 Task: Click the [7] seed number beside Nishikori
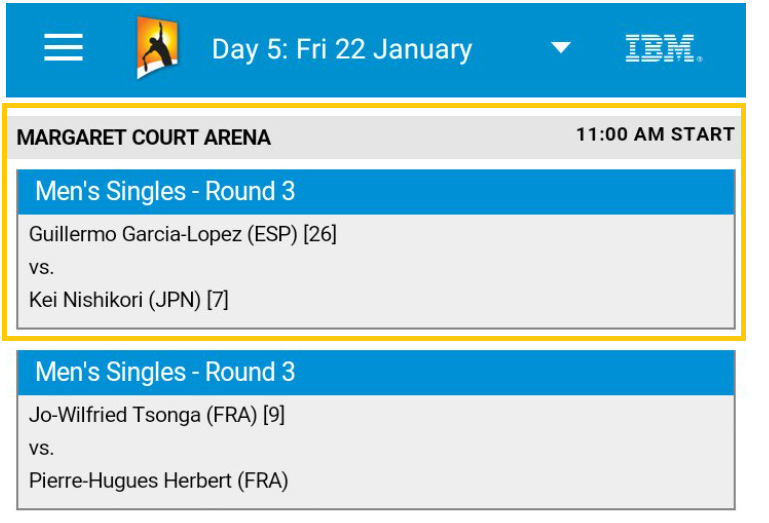coord(217,300)
